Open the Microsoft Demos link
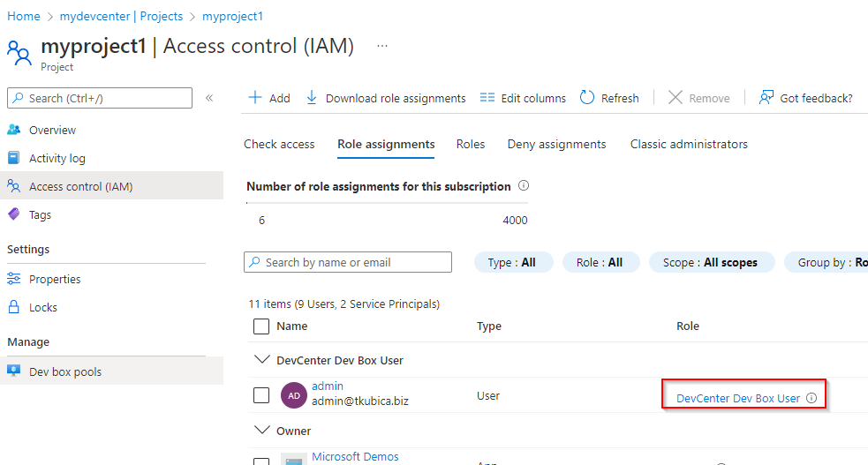 [355, 457]
